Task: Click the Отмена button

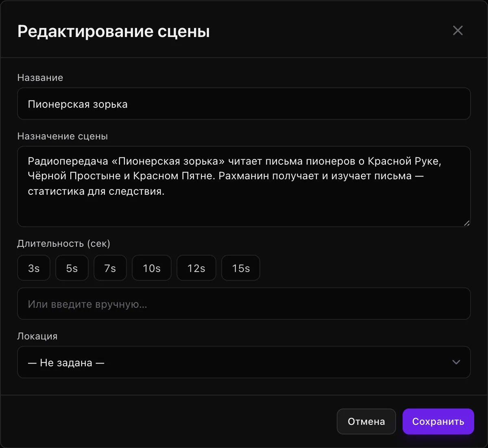Action: (366, 422)
